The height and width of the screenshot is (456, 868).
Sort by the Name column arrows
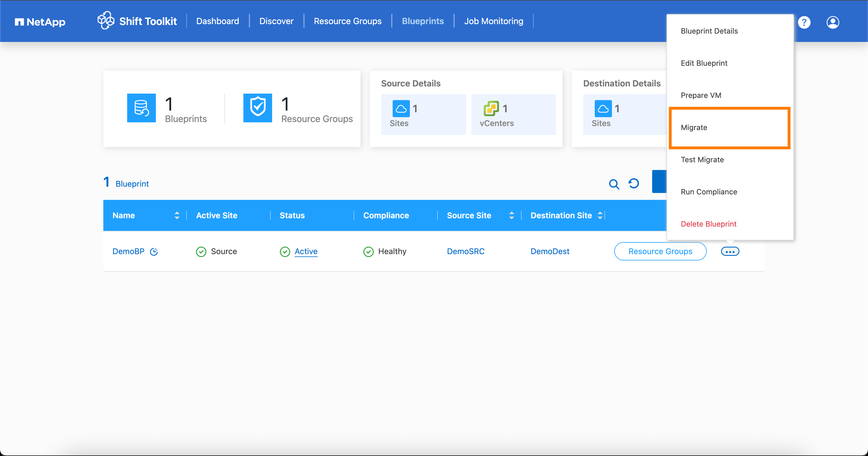pyautogui.click(x=177, y=215)
